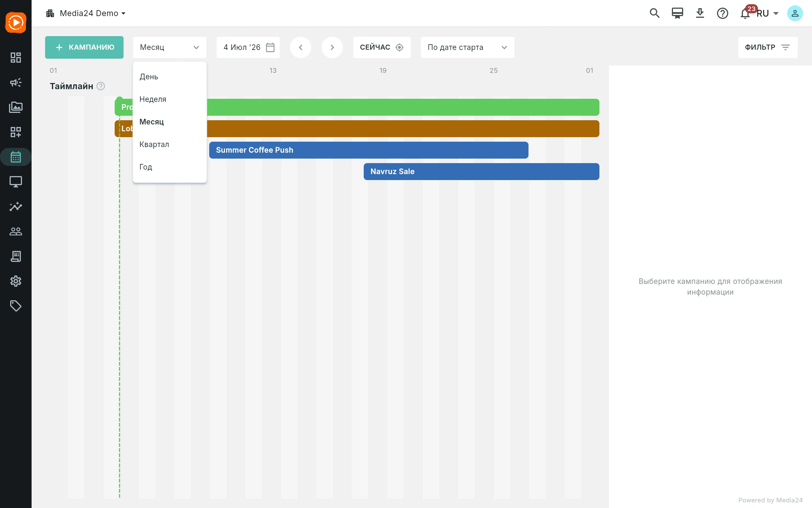
Task: Open the help question mark icon
Action: click(722, 14)
